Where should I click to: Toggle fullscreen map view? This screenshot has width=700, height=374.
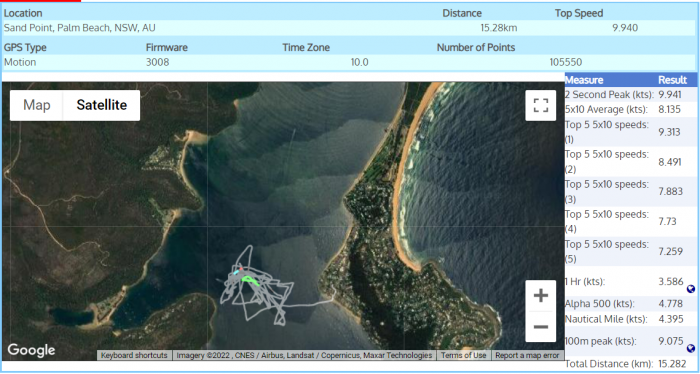(541, 105)
